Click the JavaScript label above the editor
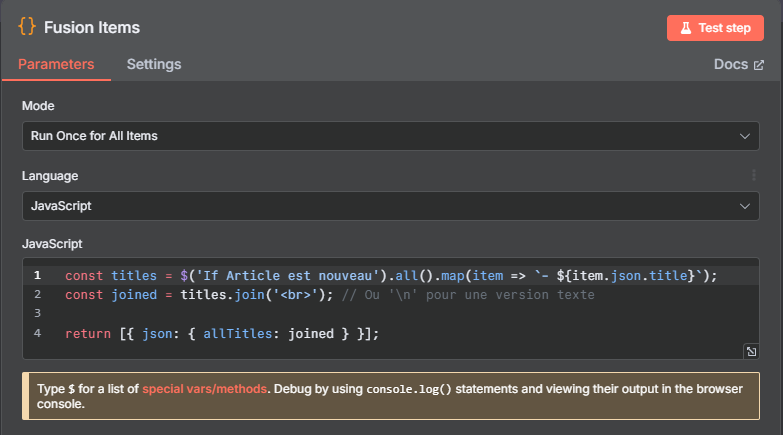Viewport: 783px width, 435px height. [x=52, y=244]
